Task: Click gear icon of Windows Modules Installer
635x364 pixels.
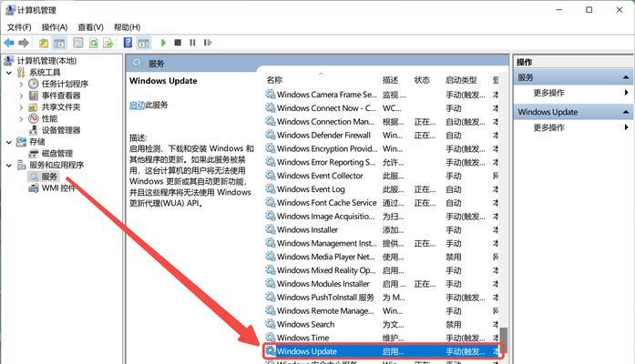Action: click(x=270, y=284)
